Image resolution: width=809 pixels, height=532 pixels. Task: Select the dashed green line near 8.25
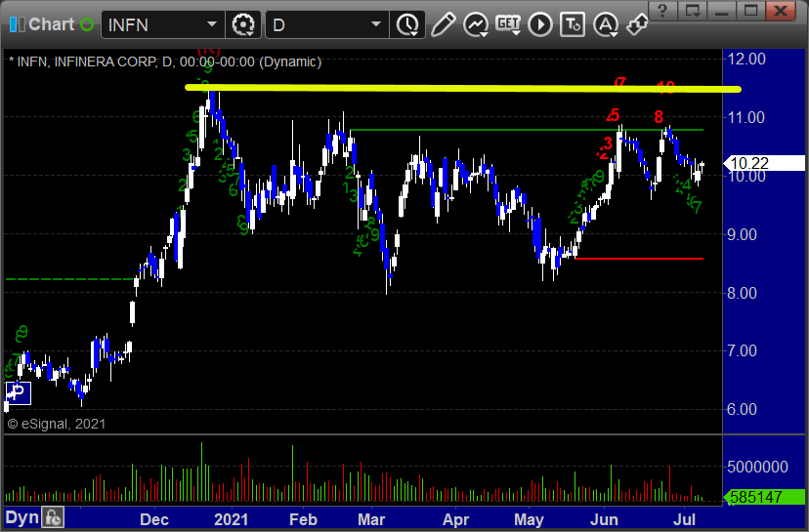click(x=69, y=279)
